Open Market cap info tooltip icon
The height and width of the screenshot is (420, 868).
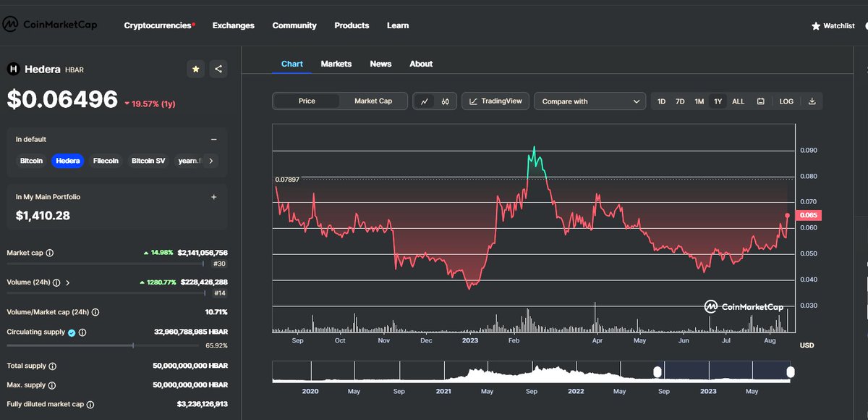[x=50, y=253]
